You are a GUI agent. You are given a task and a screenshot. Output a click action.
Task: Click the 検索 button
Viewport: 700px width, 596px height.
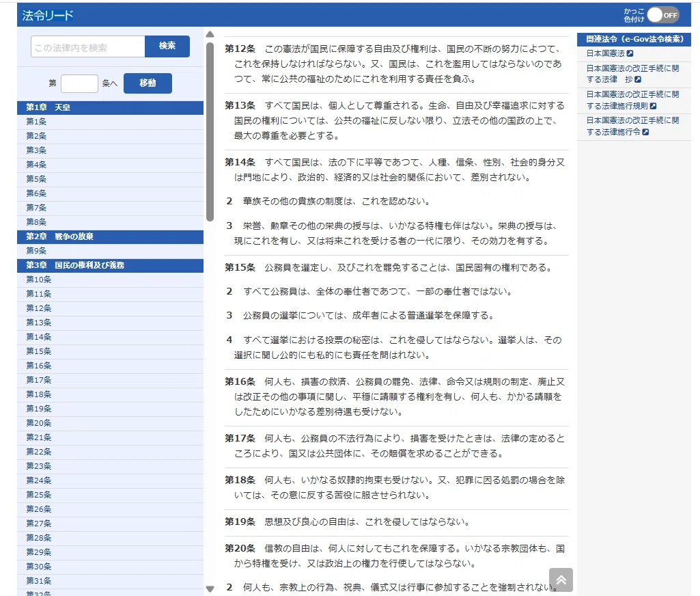(167, 46)
